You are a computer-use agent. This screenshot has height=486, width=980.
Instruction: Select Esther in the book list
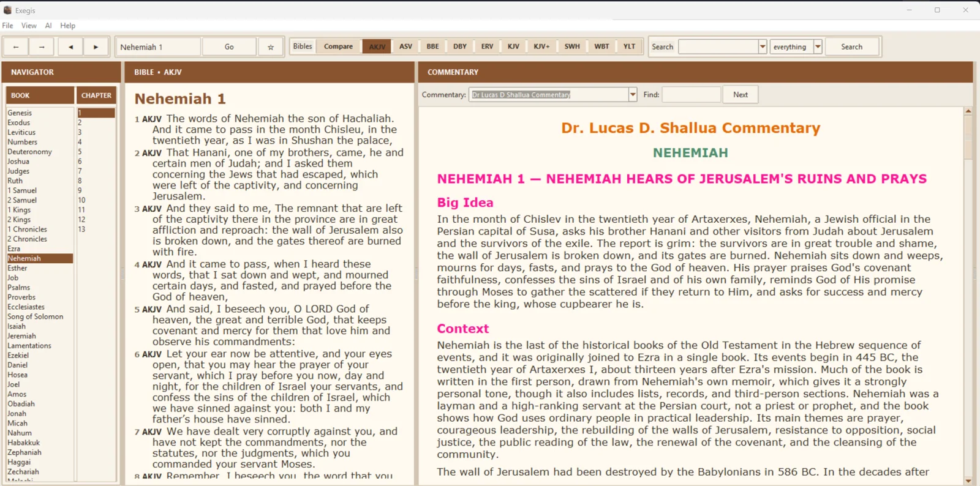(40, 268)
